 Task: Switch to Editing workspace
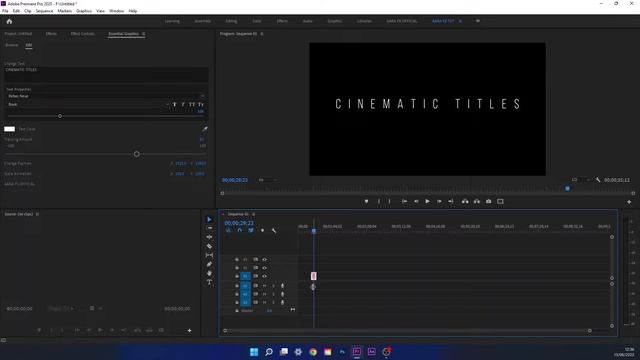click(231, 21)
